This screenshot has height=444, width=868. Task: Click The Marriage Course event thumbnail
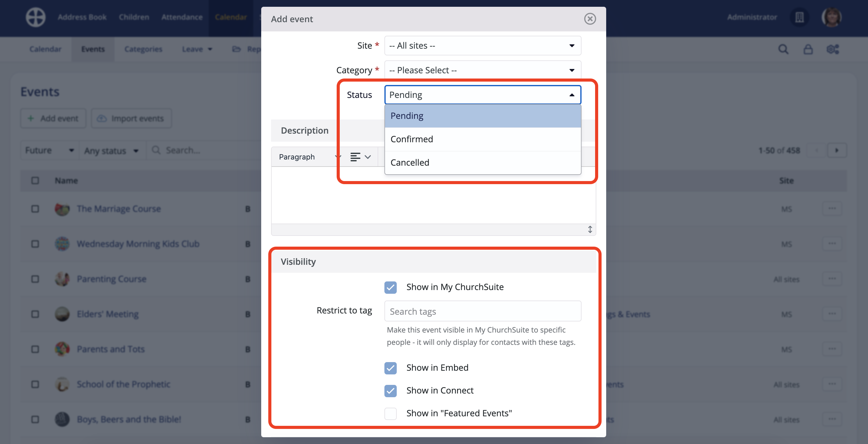click(62, 209)
